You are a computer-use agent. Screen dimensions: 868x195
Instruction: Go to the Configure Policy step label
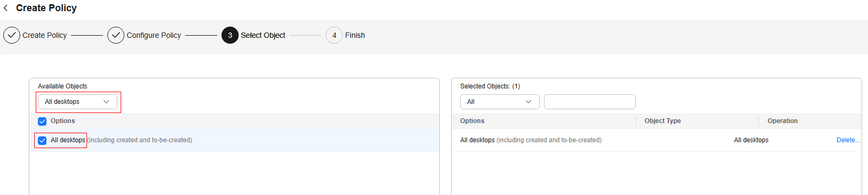[x=154, y=35]
